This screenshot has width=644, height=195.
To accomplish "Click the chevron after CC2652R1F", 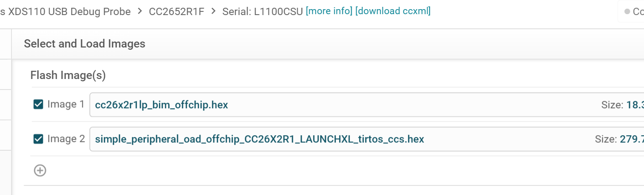I will 213,11.
